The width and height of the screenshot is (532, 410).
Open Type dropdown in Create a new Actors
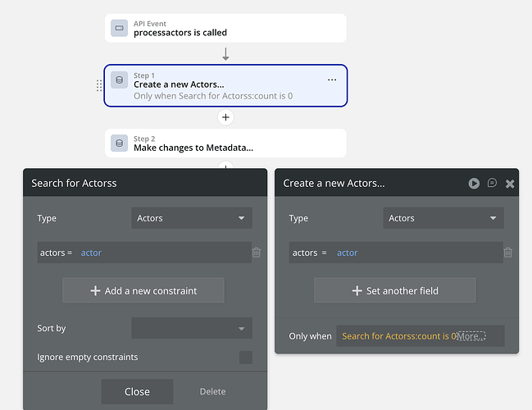[x=443, y=218]
